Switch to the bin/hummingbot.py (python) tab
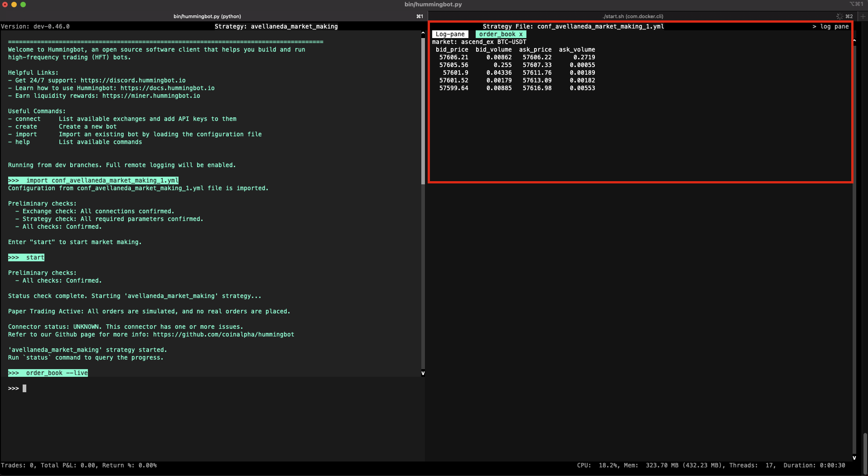This screenshot has height=476, width=868. [207, 16]
